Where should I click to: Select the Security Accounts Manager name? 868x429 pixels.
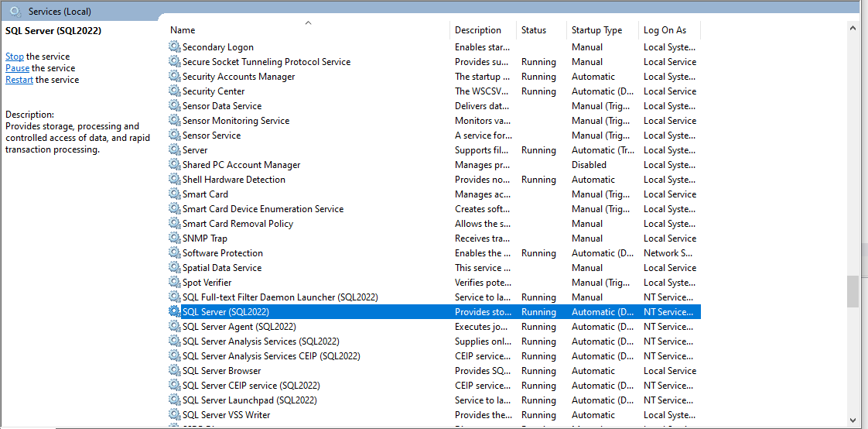point(238,77)
